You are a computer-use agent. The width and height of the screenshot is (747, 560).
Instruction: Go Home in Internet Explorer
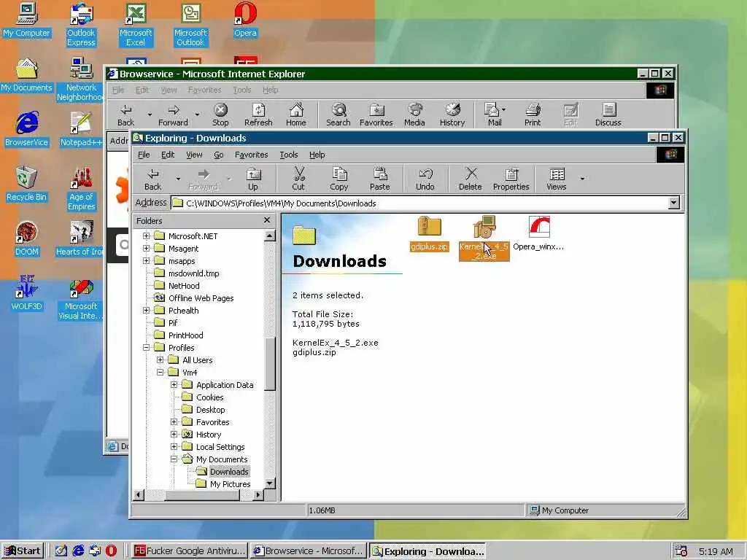296,114
